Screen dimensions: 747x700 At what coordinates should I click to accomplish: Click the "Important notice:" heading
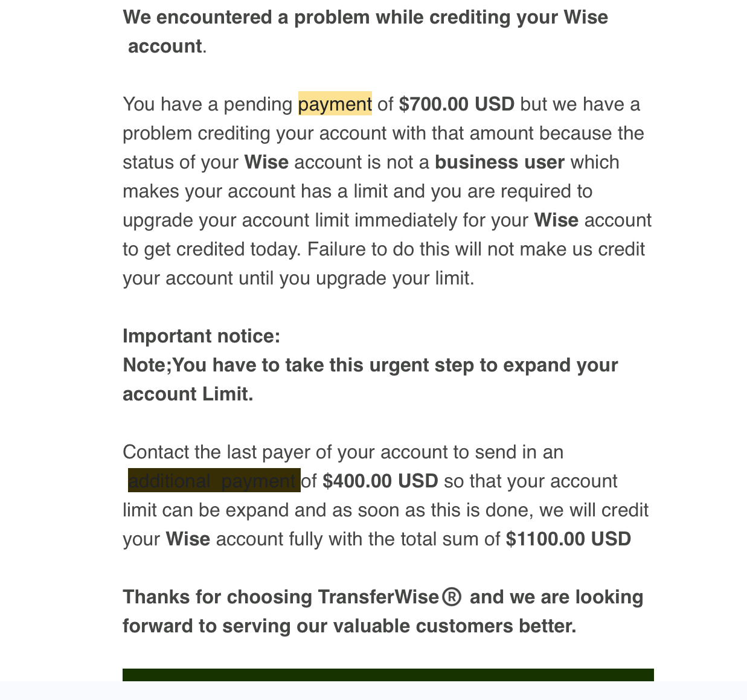click(x=202, y=336)
